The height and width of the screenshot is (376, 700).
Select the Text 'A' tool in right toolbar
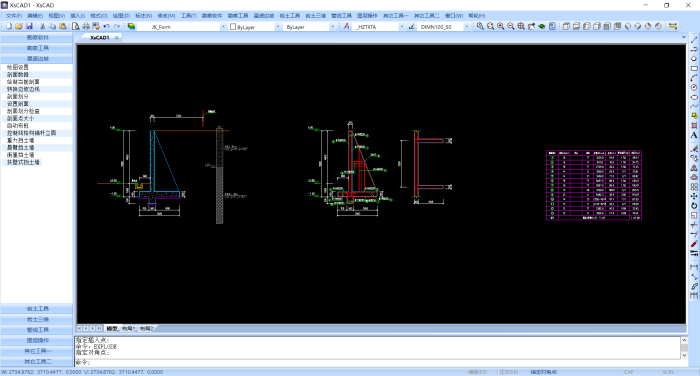coord(694,135)
